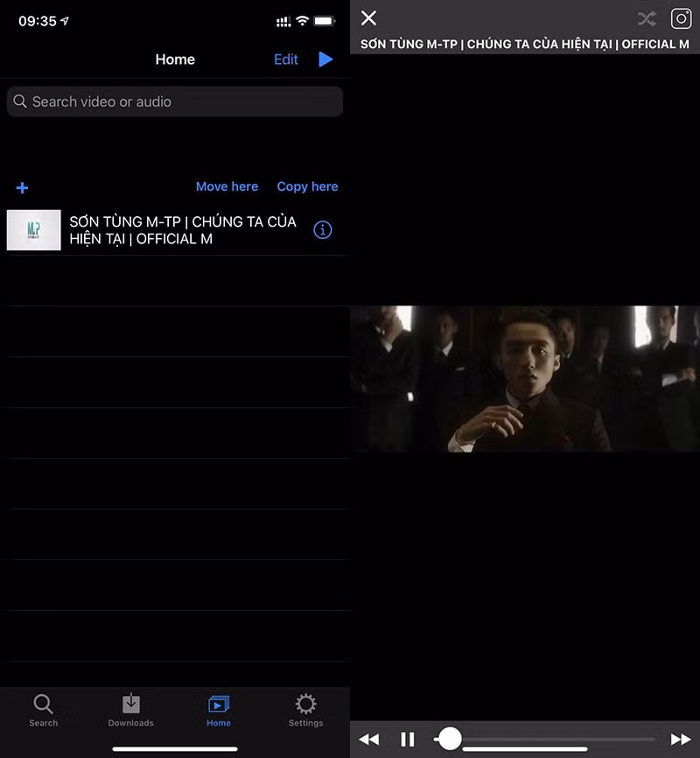Rewind to previous track
This screenshot has height=758, width=700.
(x=369, y=739)
